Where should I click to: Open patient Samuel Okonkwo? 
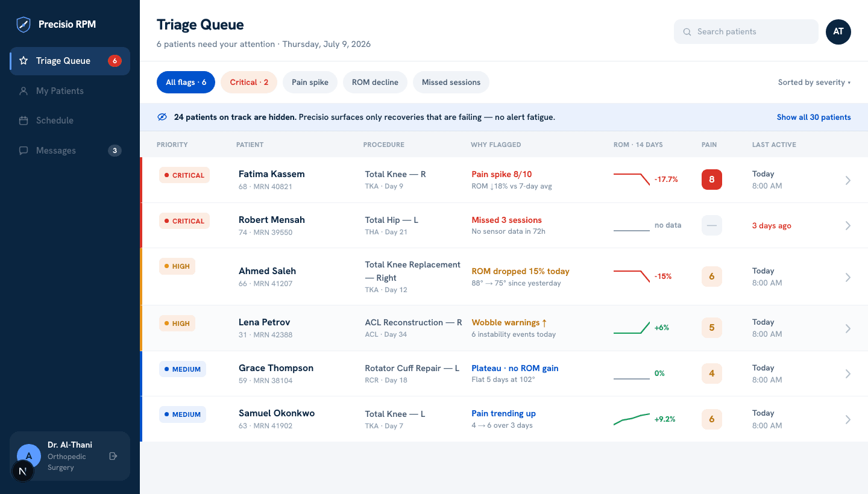tap(277, 413)
